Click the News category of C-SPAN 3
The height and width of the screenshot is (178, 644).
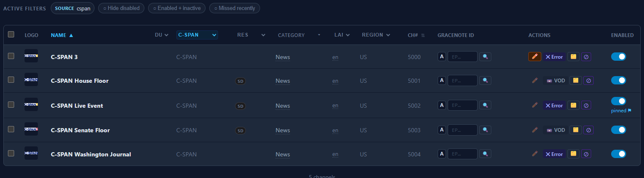tap(282, 57)
